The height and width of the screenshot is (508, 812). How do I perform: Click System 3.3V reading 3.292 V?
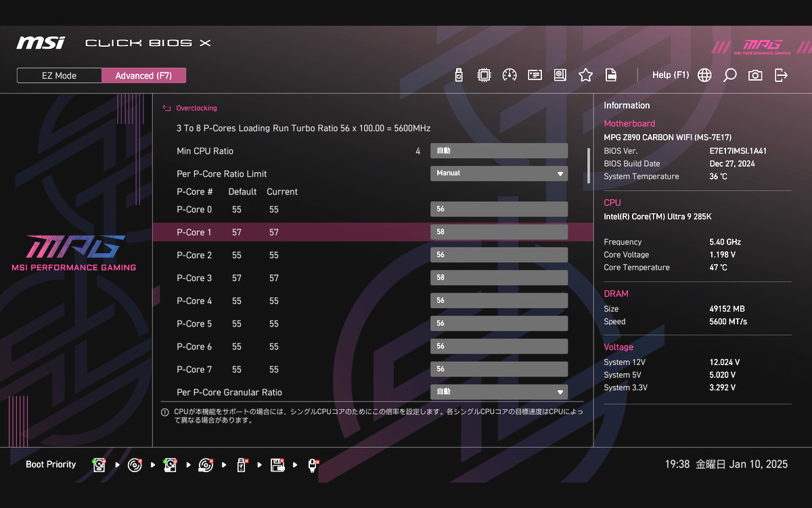pos(722,388)
